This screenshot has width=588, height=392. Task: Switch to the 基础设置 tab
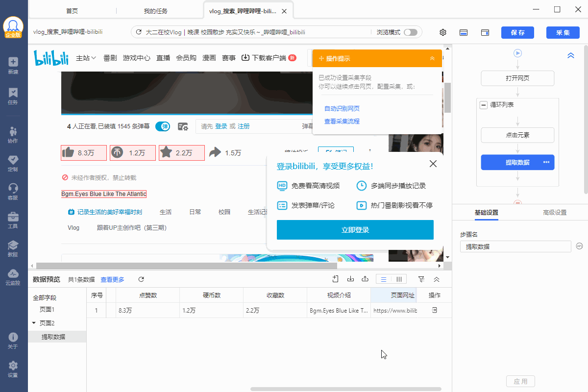click(487, 213)
